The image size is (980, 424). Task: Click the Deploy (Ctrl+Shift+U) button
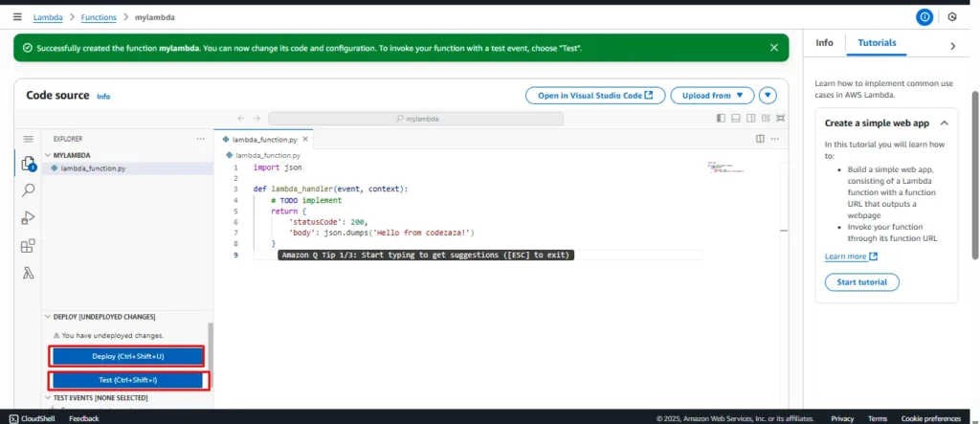point(127,356)
